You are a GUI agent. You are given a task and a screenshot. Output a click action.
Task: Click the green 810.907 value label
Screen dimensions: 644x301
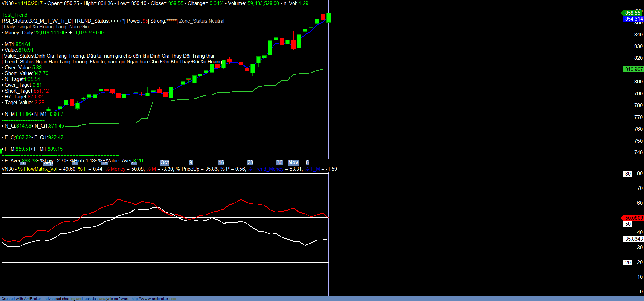pyautogui.click(x=633, y=69)
